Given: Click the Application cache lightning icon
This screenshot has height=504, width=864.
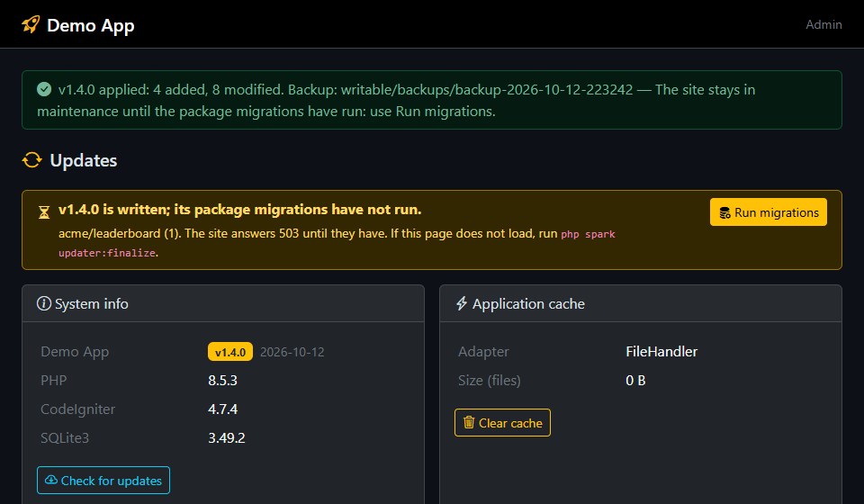Looking at the screenshot, I should click(462, 303).
